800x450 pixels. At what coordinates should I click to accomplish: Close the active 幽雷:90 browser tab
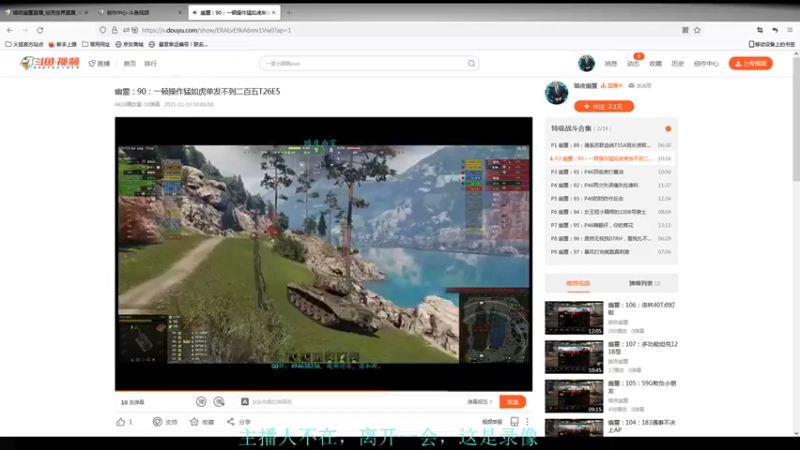click(274, 12)
